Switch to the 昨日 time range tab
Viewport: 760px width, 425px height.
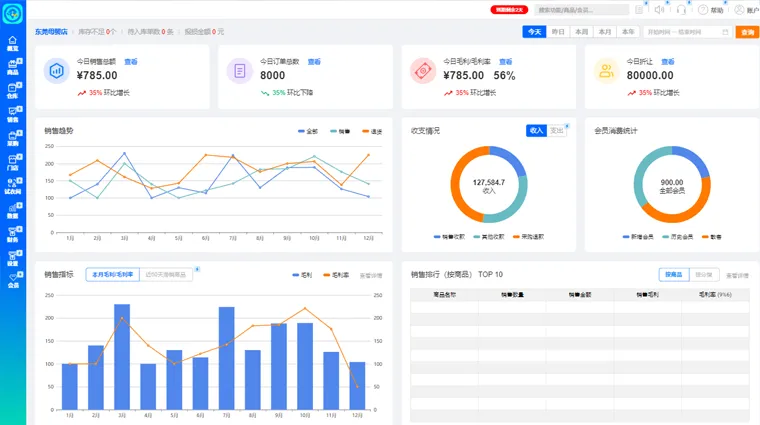tap(558, 32)
